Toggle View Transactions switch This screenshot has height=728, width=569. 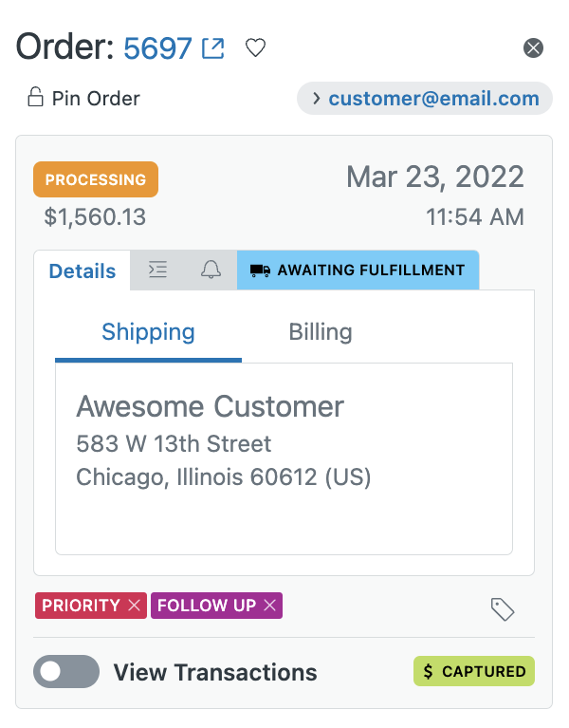(x=66, y=671)
